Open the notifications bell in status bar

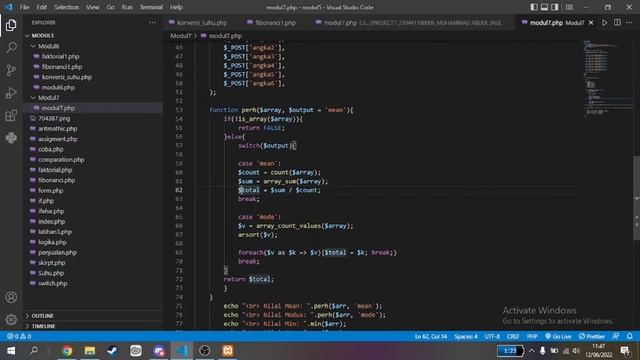tap(629, 336)
